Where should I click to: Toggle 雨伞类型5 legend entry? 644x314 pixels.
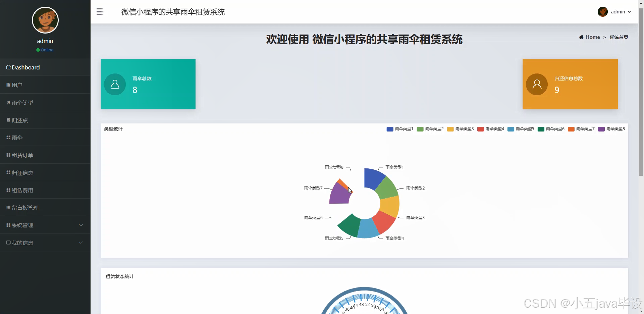(x=521, y=129)
